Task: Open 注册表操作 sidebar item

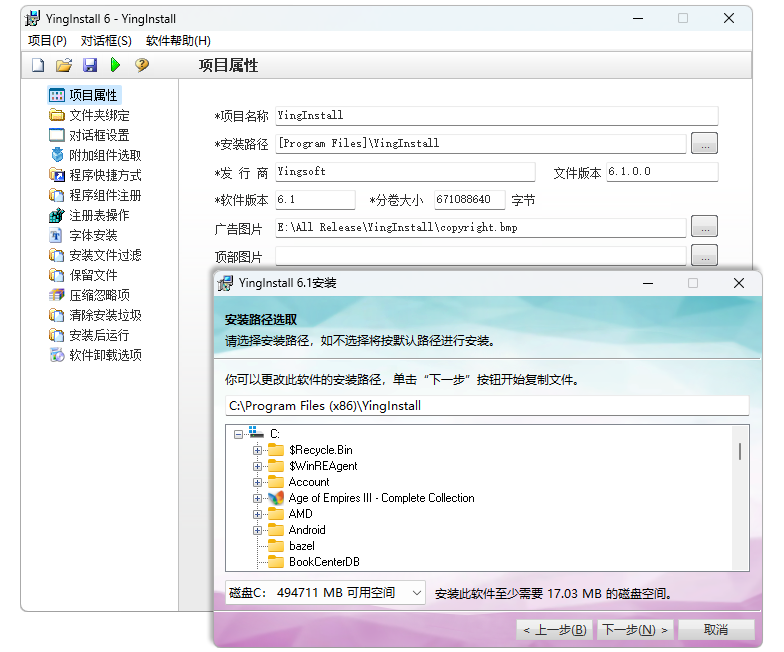Action: click(90, 215)
